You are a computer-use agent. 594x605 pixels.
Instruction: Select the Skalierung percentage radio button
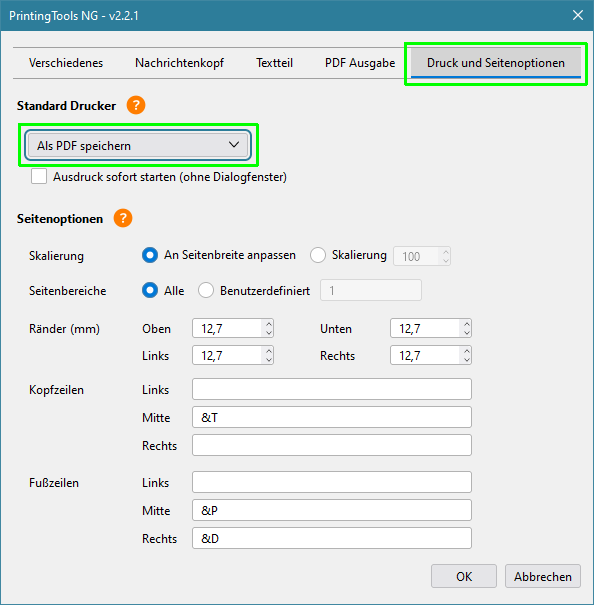click(318, 255)
